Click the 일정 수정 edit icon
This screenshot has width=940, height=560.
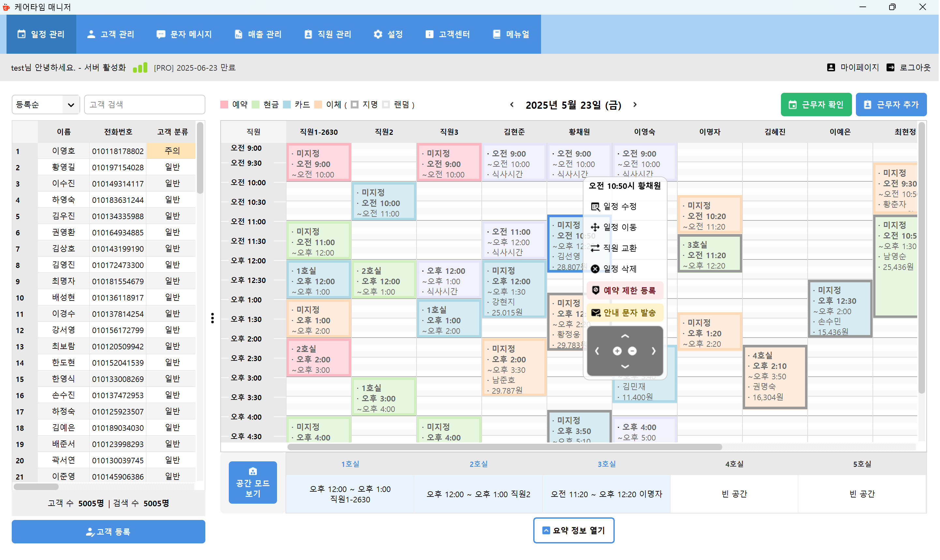coord(595,207)
